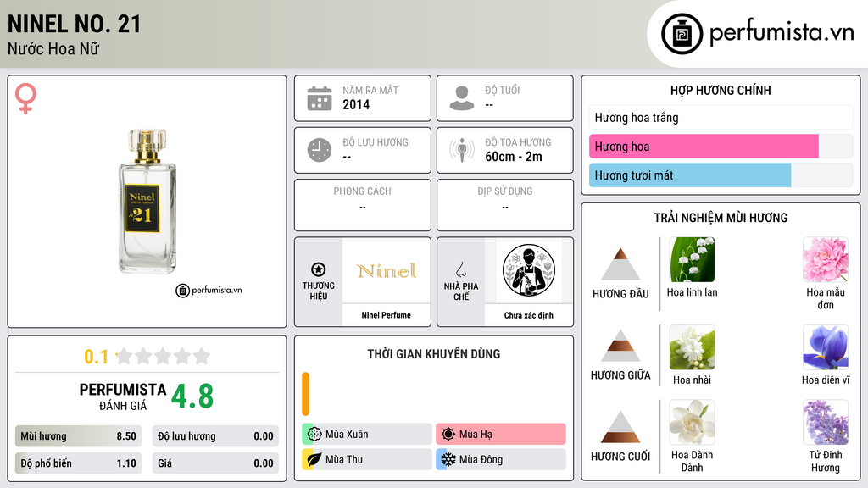Screen dimensions: 868x488
Task: Click the Thời gian khuyên dùng heading
Action: tap(434, 353)
